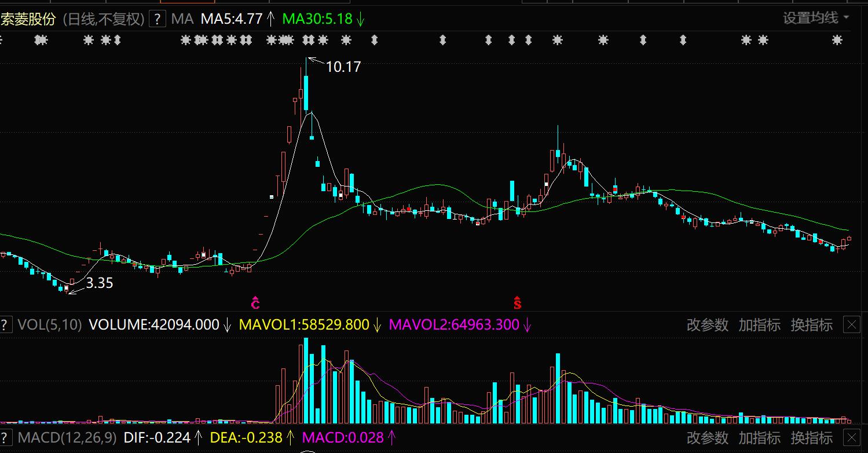Click the 索菱股份 stock name
Viewport: 868px width, 453px height.
pos(28,19)
